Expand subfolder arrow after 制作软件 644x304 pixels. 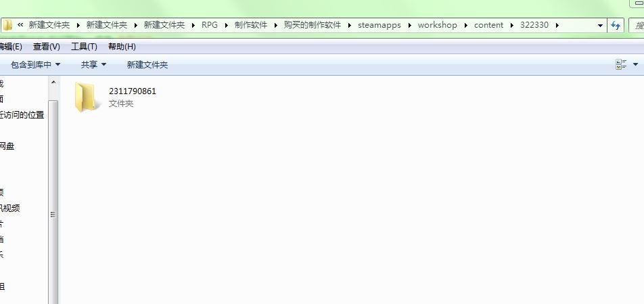(275, 25)
